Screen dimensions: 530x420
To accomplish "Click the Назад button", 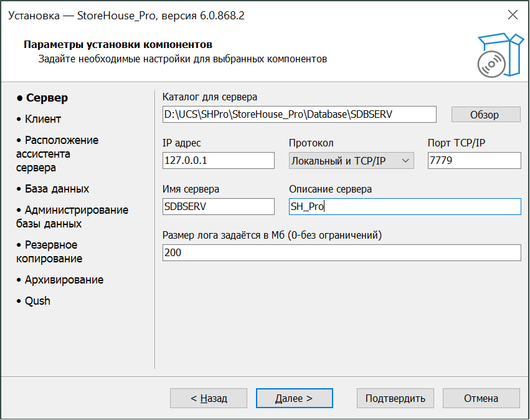I will click(209, 398).
